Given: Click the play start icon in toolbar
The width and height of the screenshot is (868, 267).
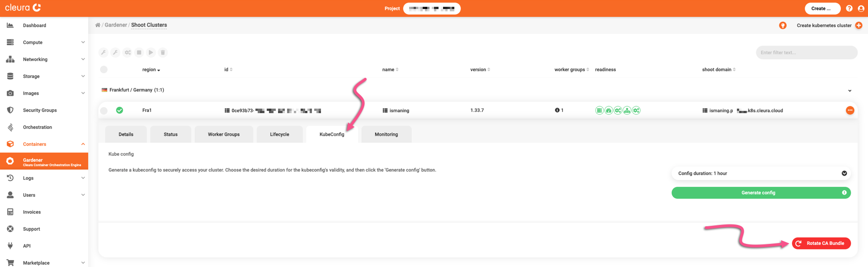Looking at the screenshot, I should click(x=151, y=52).
